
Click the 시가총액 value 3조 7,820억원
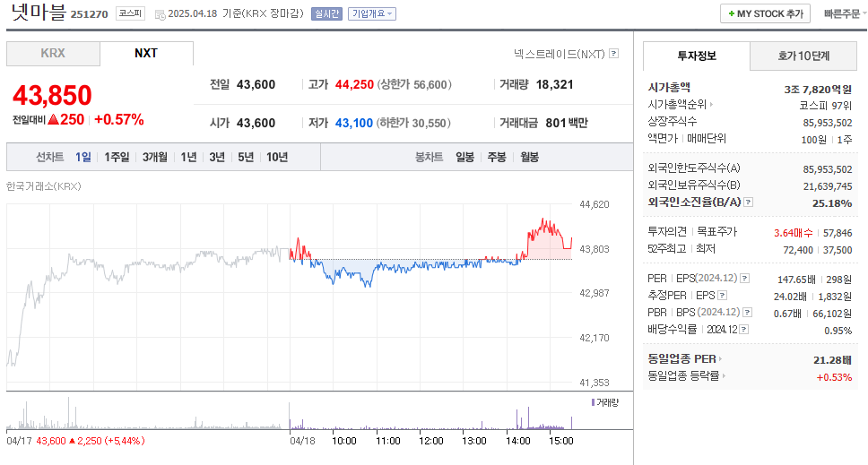pos(818,89)
